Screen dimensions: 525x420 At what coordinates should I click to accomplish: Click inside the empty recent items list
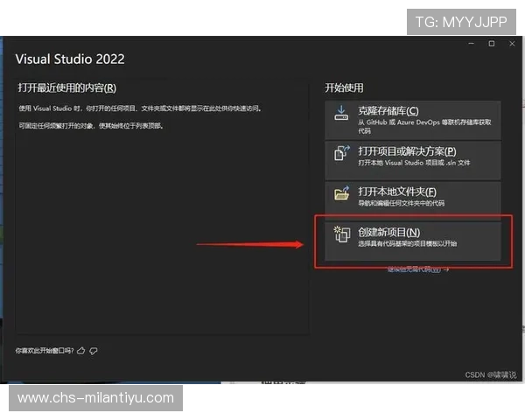pos(163,227)
